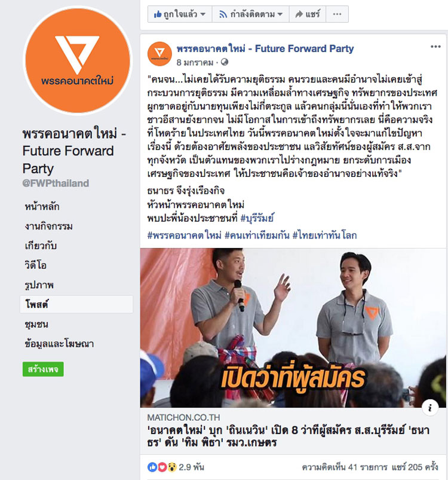Expand the กำลังติดตาม following dropdown
The height and width of the screenshot is (480, 448).
251,14
